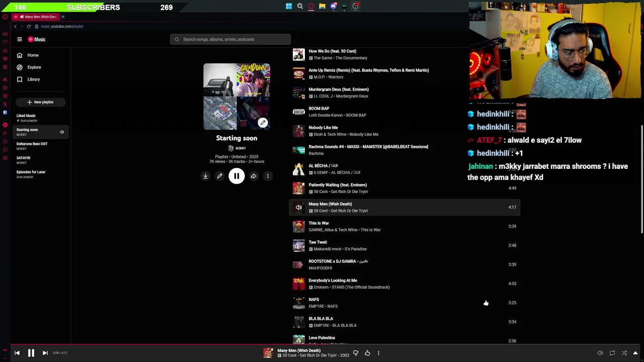
Task: Open Windows Start menu
Action: (x=289, y=7)
